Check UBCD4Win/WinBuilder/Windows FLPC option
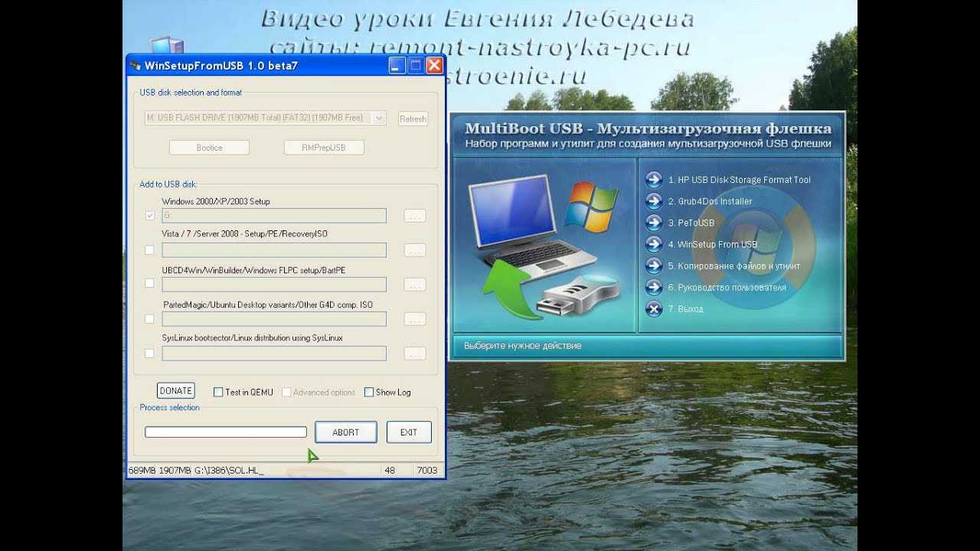Image resolution: width=980 pixels, height=551 pixels. pyautogui.click(x=149, y=283)
